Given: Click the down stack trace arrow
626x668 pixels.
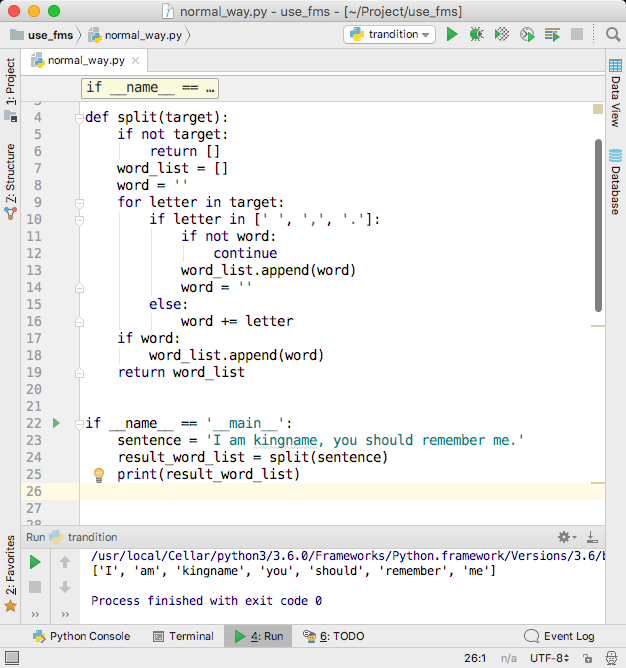Looking at the screenshot, I should (65, 587).
